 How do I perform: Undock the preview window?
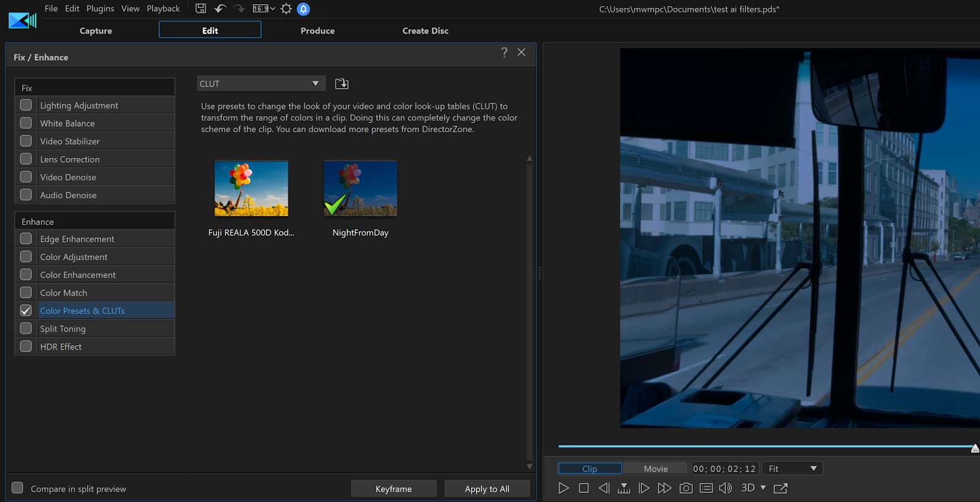(780, 488)
